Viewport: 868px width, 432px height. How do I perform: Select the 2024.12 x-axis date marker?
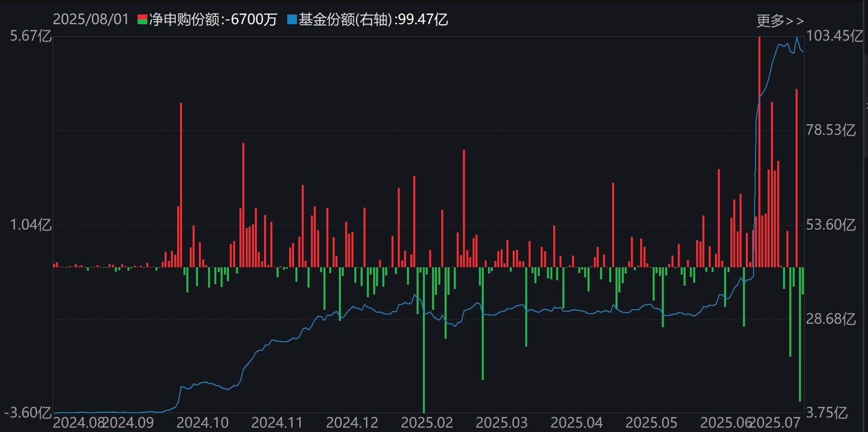pyautogui.click(x=352, y=423)
